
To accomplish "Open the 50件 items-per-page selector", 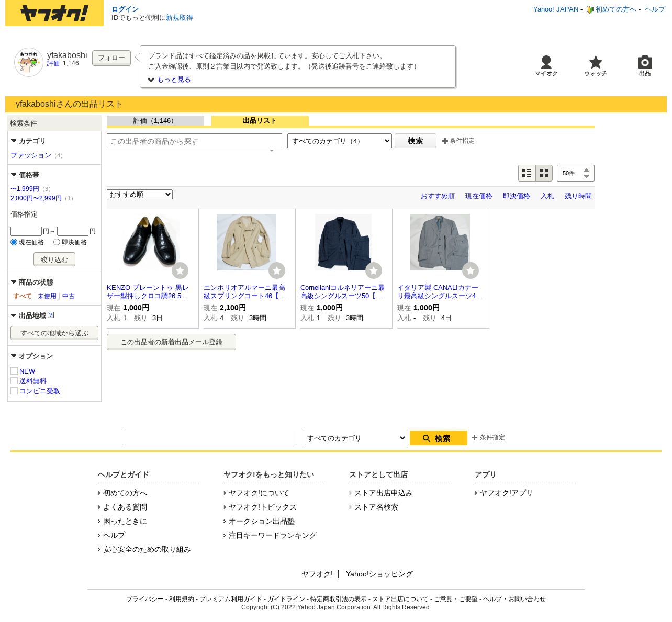I will pyautogui.click(x=576, y=173).
